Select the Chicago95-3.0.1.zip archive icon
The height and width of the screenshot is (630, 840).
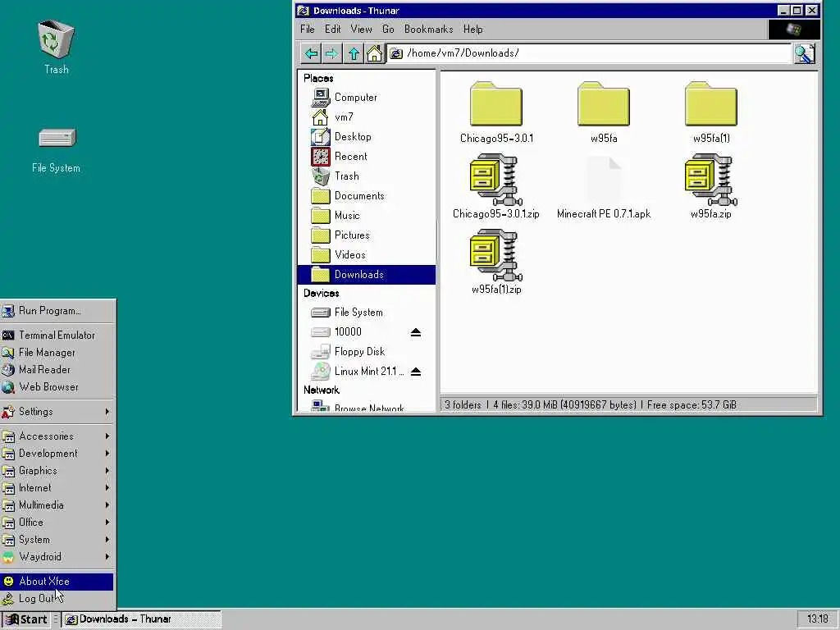(496, 180)
